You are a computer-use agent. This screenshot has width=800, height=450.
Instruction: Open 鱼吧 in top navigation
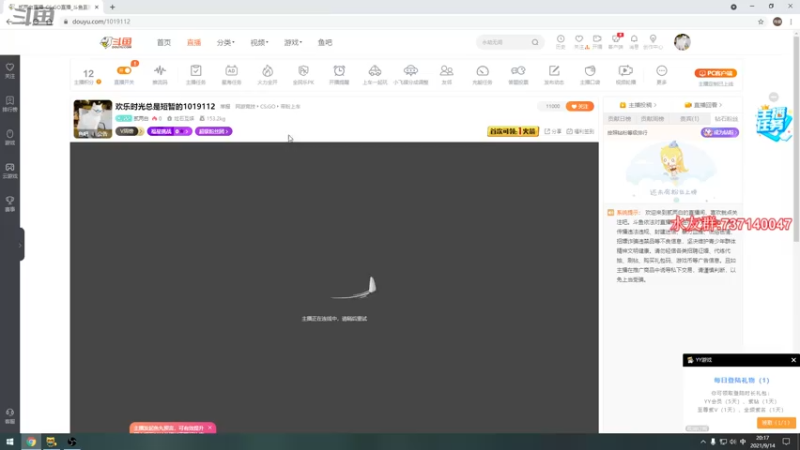pyautogui.click(x=325, y=42)
